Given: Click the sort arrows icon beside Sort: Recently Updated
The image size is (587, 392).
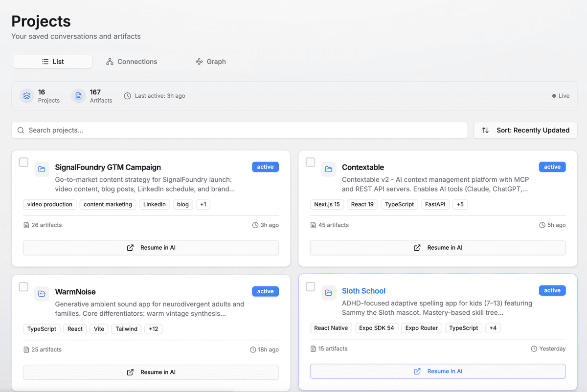Looking at the screenshot, I should 485,131.
